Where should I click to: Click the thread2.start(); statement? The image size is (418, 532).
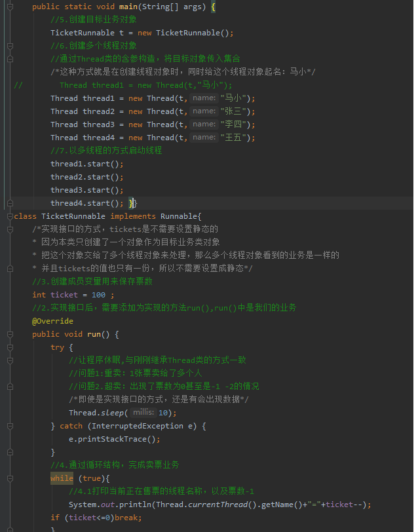87,177
